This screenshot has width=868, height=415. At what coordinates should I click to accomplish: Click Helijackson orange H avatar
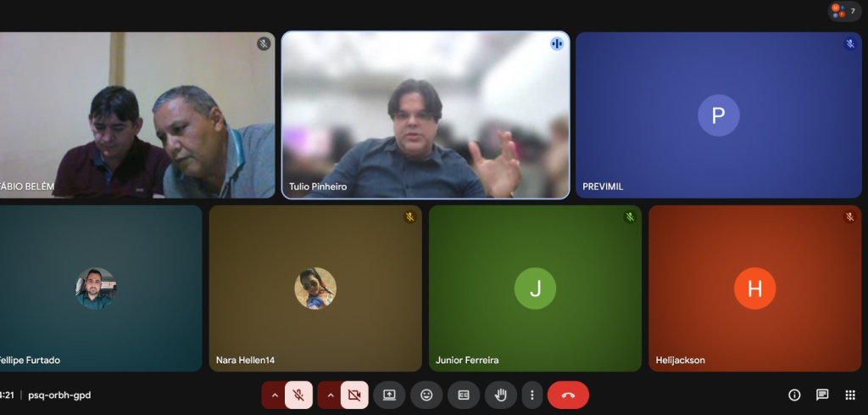pyautogui.click(x=754, y=288)
